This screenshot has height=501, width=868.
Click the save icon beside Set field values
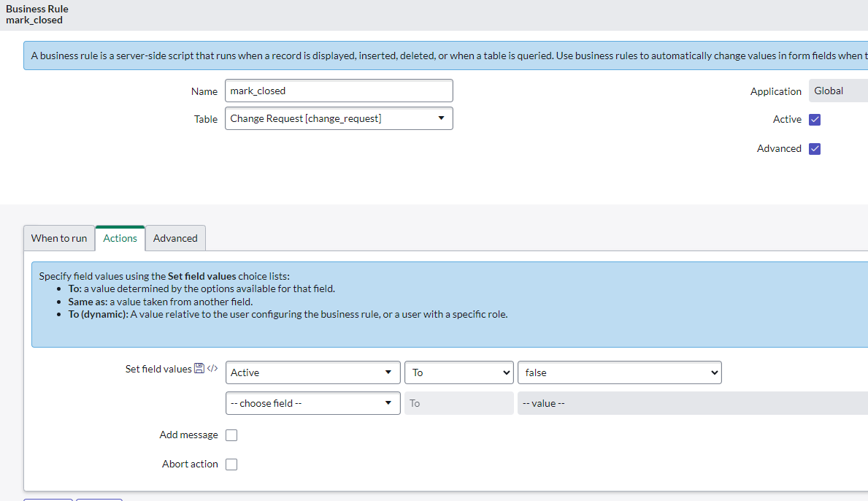tap(199, 369)
